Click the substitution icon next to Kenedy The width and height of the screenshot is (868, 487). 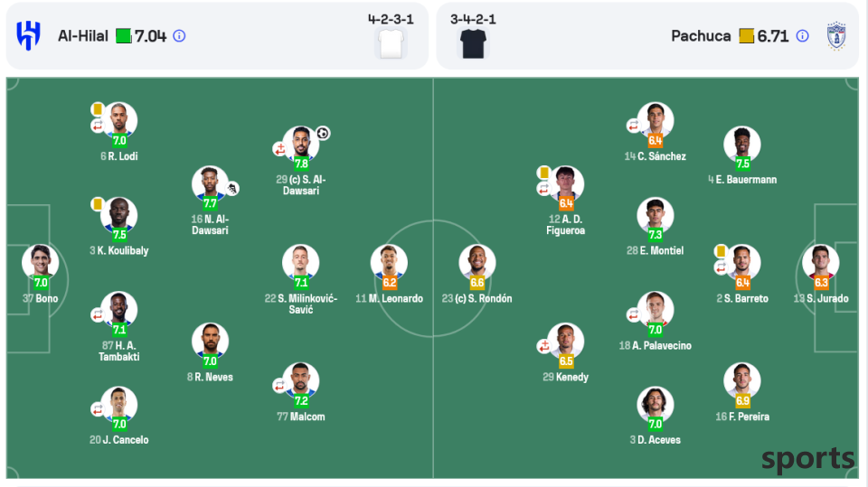click(543, 346)
